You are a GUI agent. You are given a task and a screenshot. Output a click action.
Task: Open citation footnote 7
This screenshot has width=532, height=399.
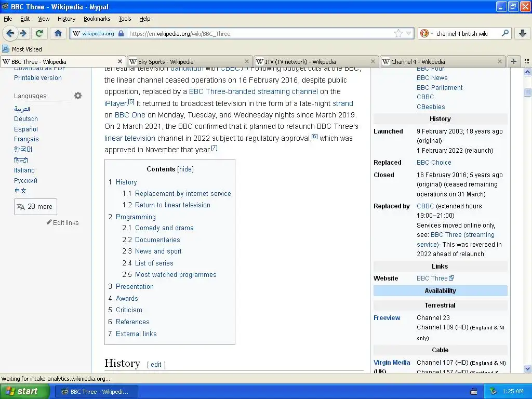click(214, 148)
